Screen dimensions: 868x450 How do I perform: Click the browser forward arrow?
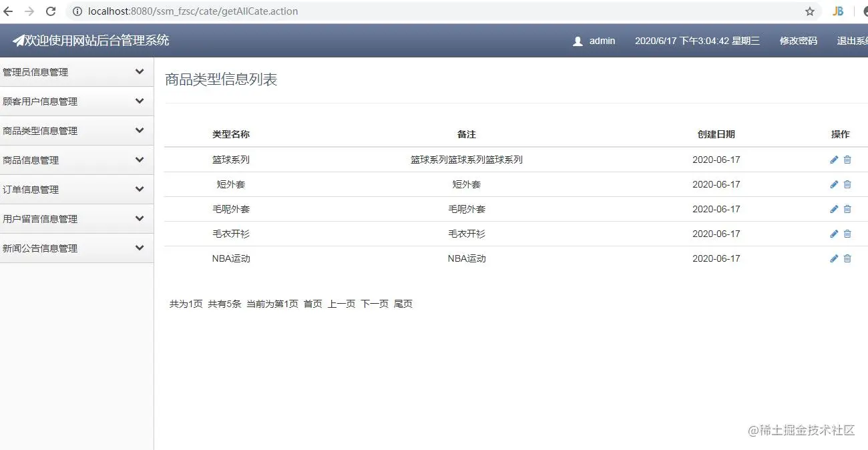click(x=29, y=11)
